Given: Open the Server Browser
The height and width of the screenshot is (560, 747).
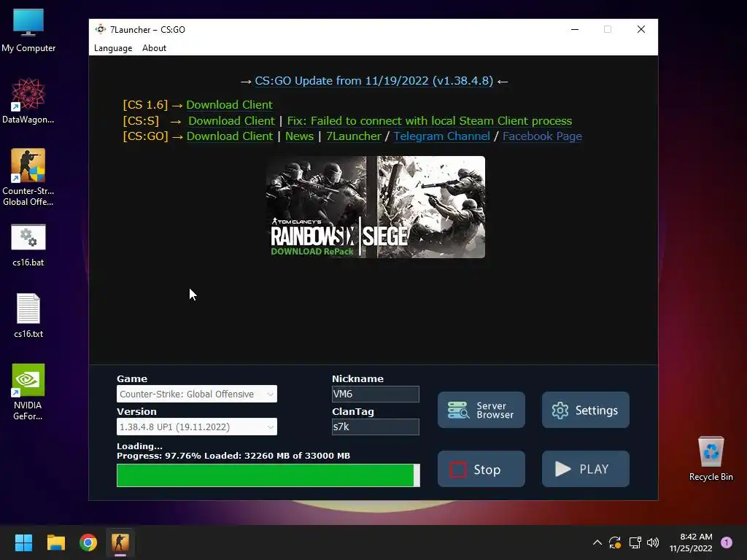Looking at the screenshot, I should tap(481, 410).
